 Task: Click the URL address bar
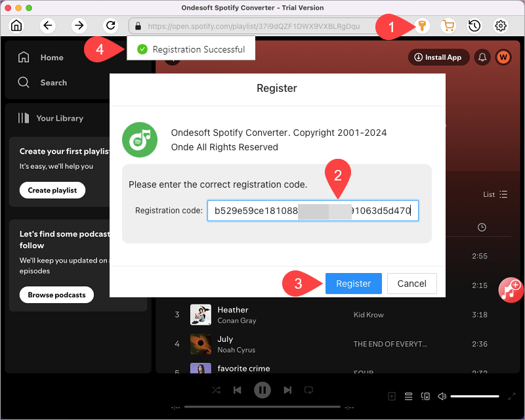pos(255,26)
